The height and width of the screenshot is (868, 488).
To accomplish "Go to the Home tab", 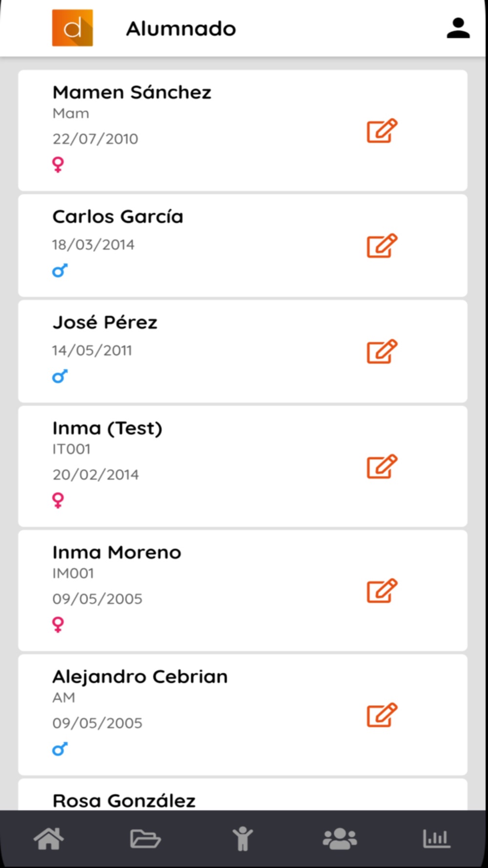I will 48,839.
